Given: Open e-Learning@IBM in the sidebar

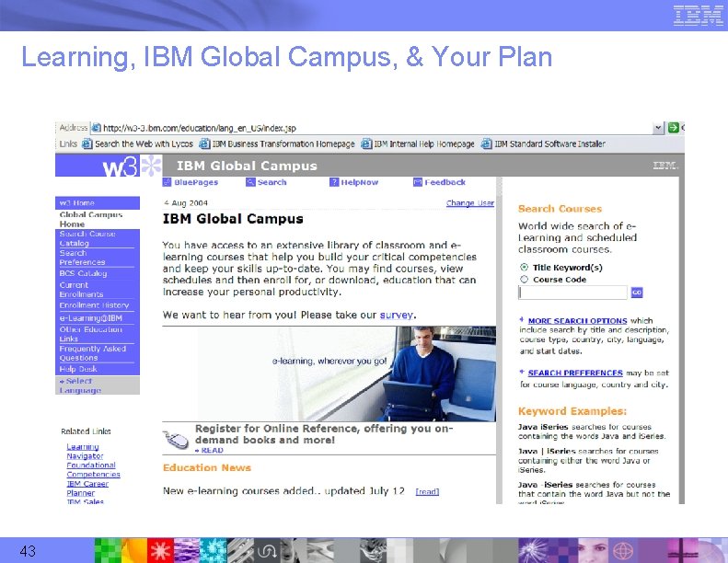Looking at the screenshot, I should point(90,318).
